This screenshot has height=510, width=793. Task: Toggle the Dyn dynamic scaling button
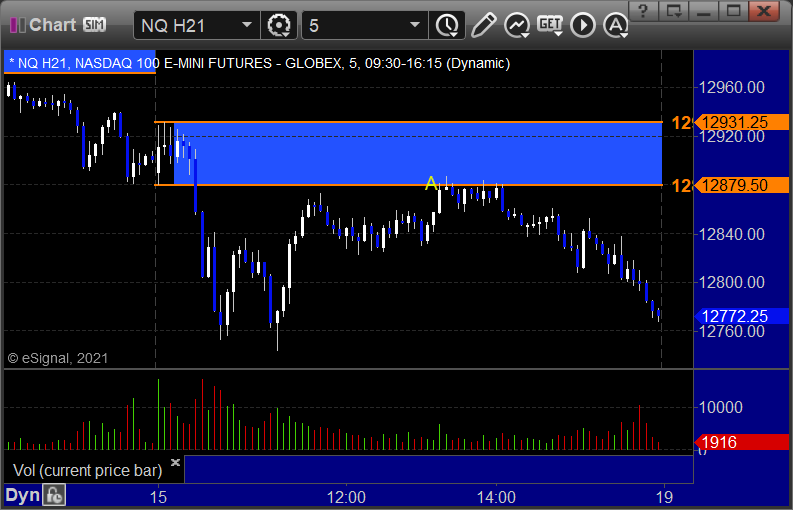[x=23, y=495]
